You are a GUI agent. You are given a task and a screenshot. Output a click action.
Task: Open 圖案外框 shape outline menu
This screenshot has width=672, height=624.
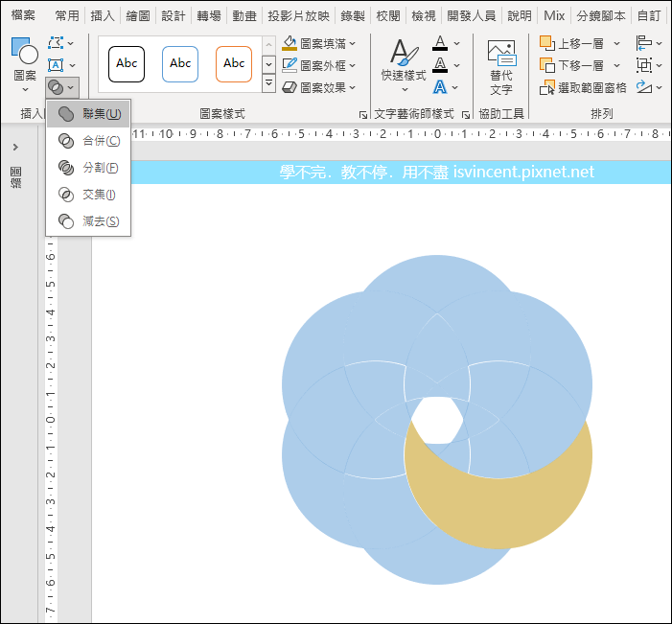(x=318, y=65)
